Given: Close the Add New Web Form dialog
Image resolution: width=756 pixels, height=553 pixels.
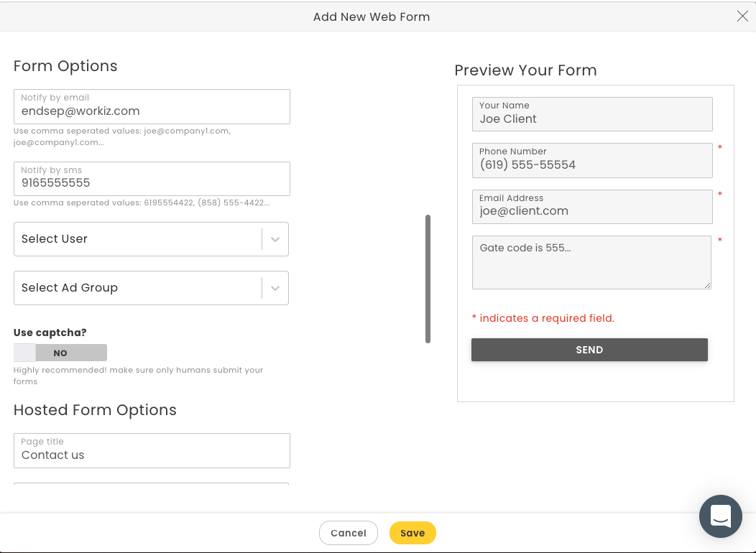Looking at the screenshot, I should (x=742, y=16).
